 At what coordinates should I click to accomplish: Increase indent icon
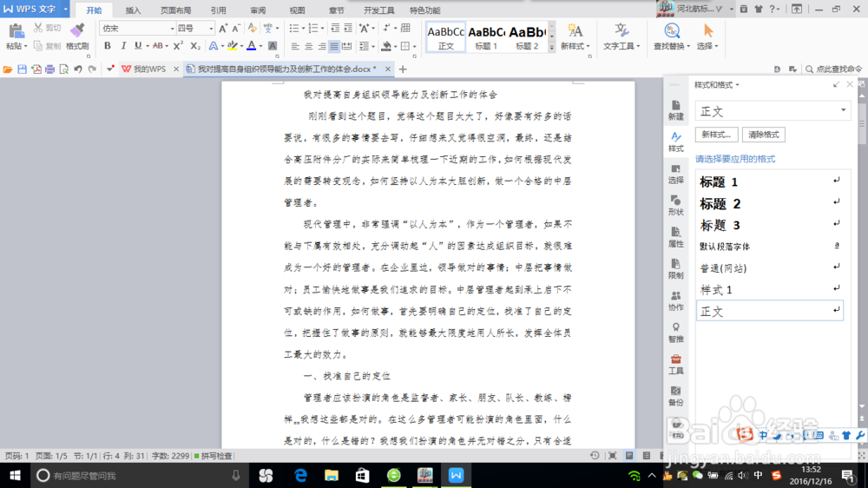pyautogui.click(x=348, y=29)
